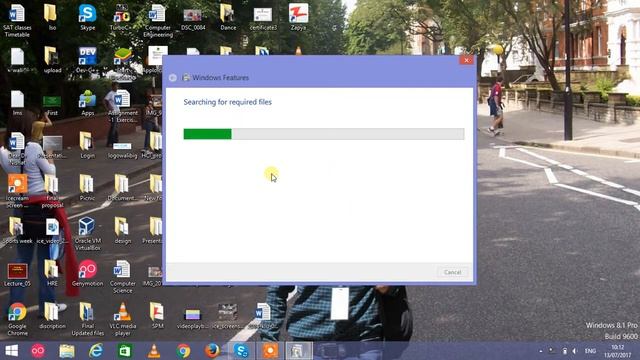Launch VLC media player desktop shortcut
This screenshot has width=640, height=360.
coord(122,319)
